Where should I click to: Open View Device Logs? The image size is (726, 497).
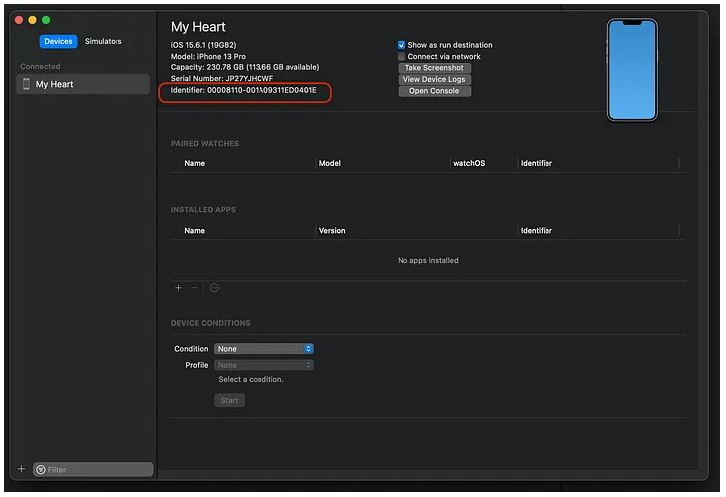434,79
